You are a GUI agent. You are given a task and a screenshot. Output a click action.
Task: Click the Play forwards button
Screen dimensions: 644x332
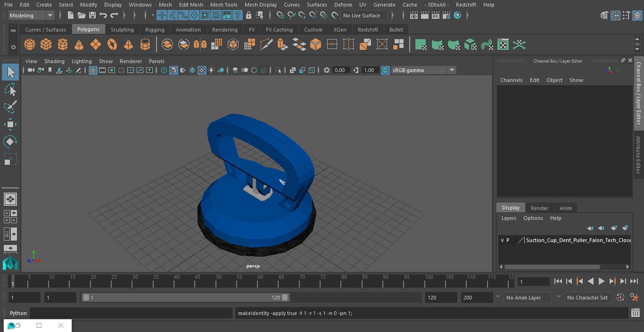pyautogui.click(x=602, y=281)
